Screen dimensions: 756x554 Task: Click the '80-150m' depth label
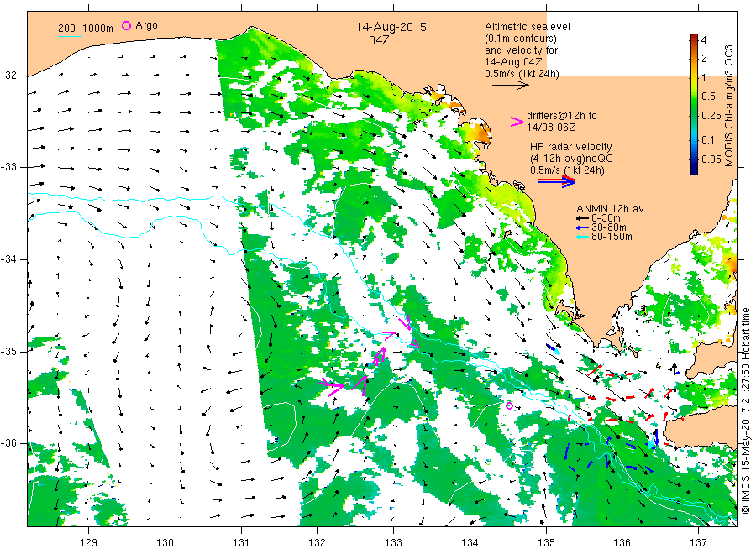tap(612, 237)
